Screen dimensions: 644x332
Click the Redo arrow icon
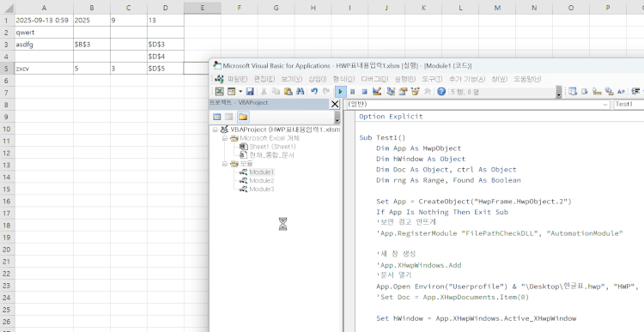[326, 91]
